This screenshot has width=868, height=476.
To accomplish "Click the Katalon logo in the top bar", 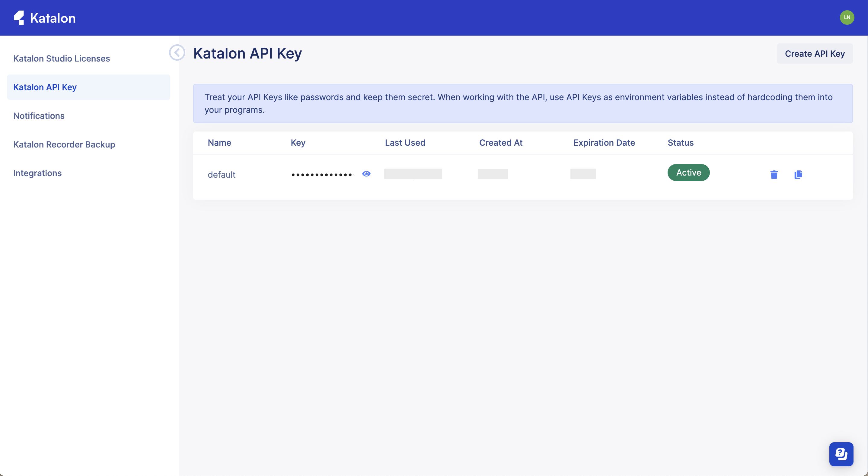I will 44,17.
